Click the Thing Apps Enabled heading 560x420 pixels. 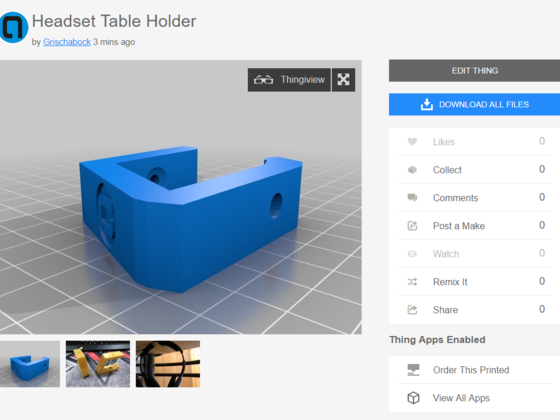(x=437, y=339)
